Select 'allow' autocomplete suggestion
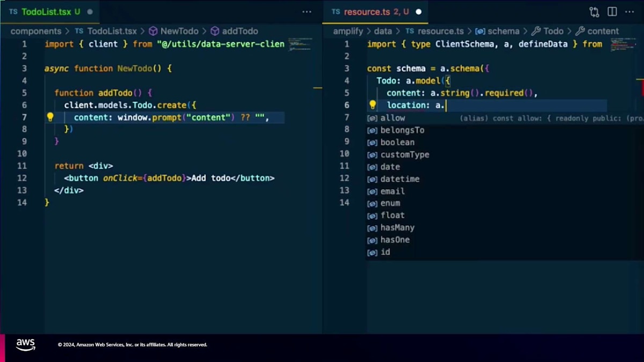The height and width of the screenshot is (362, 644). pos(505,118)
